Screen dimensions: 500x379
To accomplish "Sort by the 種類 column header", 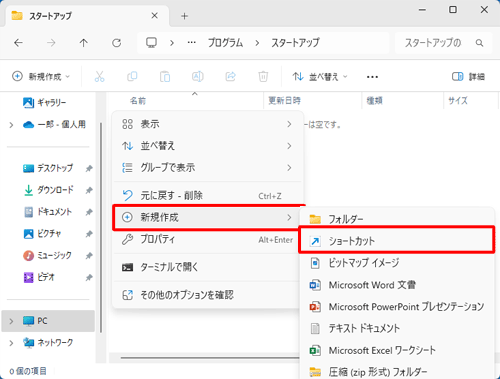I will coord(374,100).
